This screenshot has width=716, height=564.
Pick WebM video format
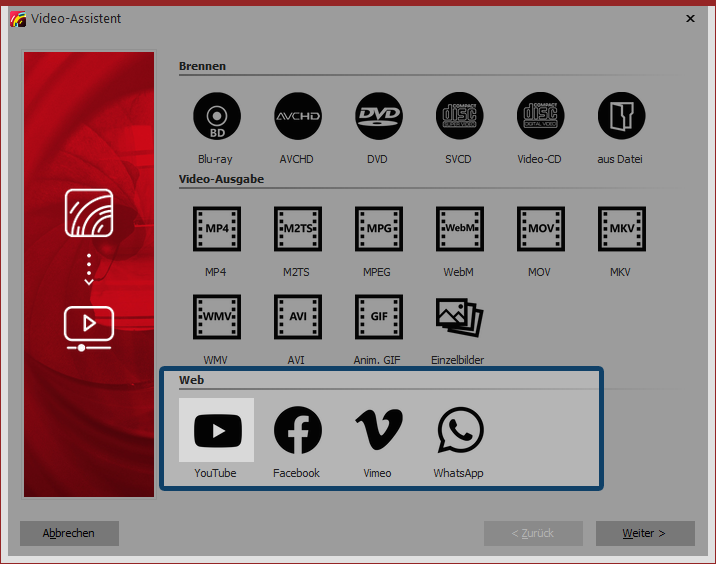coord(459,231)
